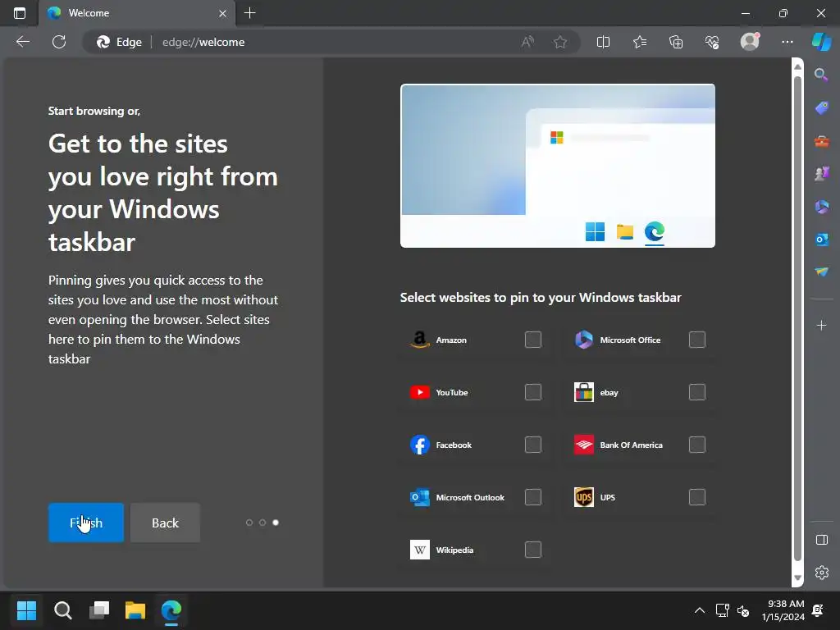Open the profile avatar
The height and width of the screenshot is (630, 840).
[750, 41]
